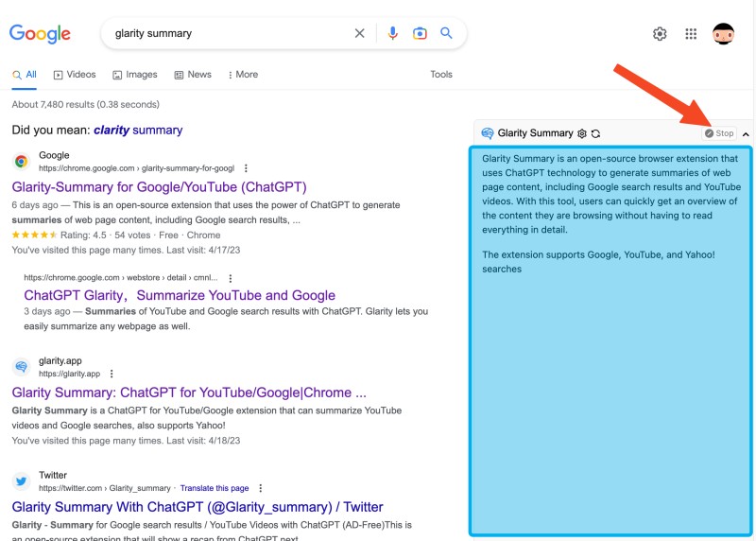Open search by image camera icon
756x541 pixels.
(x=420, y=33)
